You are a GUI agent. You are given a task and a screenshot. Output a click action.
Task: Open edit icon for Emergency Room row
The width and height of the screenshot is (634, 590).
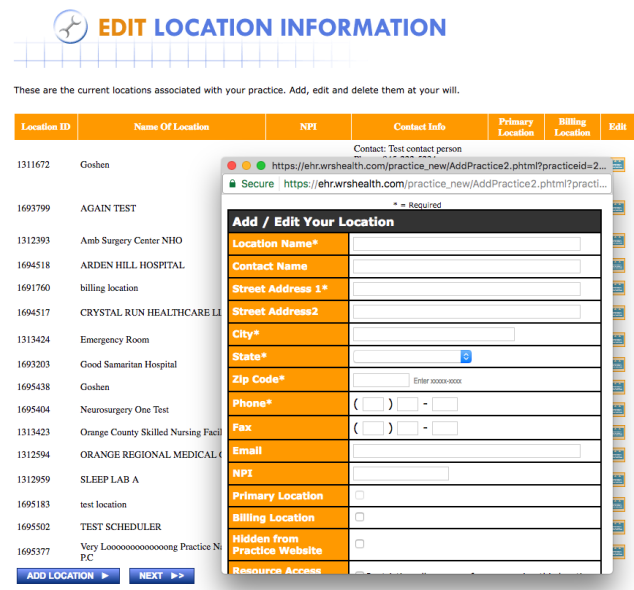click(x=617, y=340)
